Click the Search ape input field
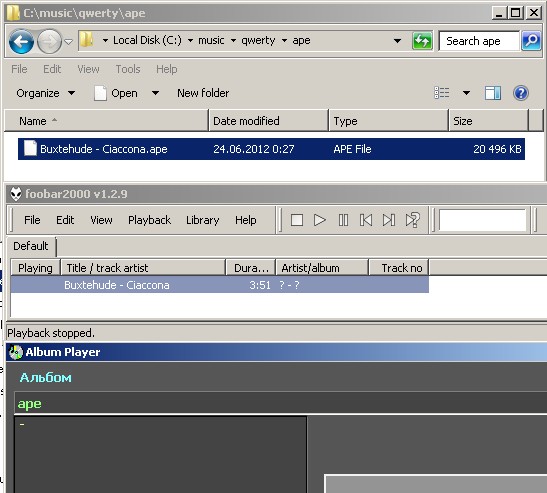Image resolution: width=547 pixels, height=493 pixels. click(x=479, y=41)
